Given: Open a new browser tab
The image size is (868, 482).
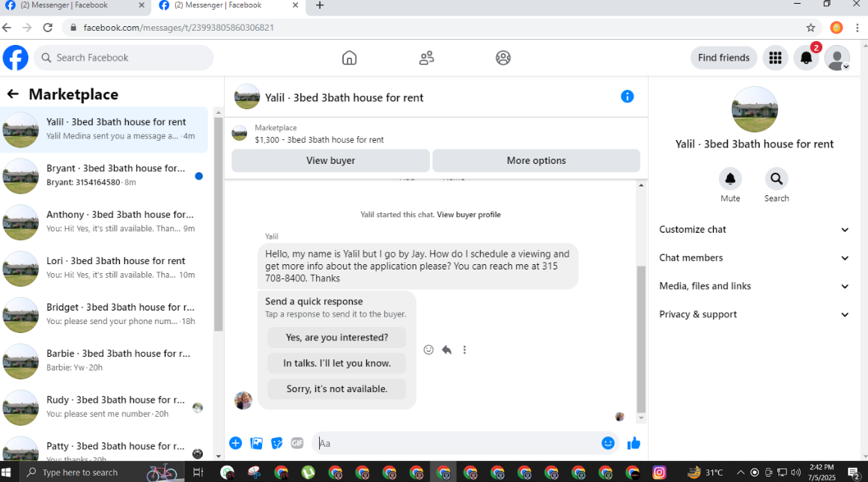Looking at the screenshot, I should 319,5.
